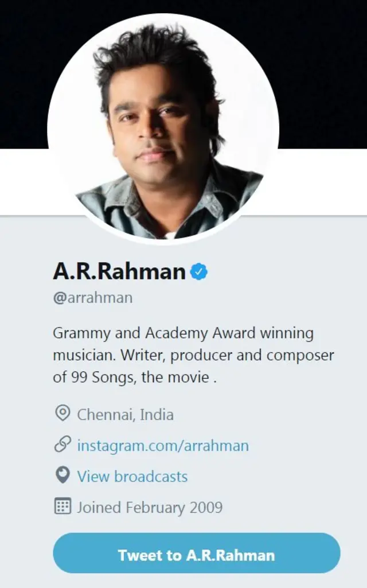Click the profile bio description text

click(x=193, y=355)
